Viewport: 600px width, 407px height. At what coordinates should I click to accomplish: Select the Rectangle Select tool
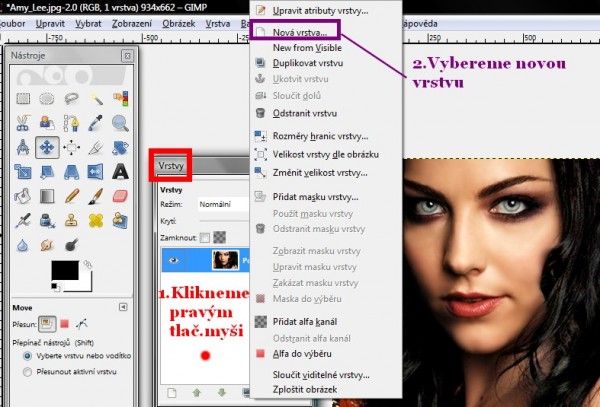tap(23, 99)
